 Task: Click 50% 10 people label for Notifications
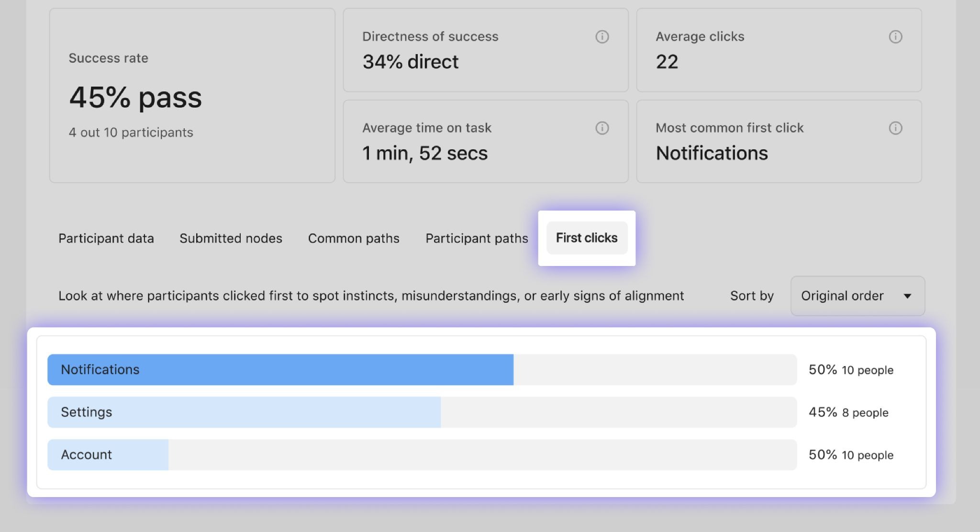click(851, 370)
